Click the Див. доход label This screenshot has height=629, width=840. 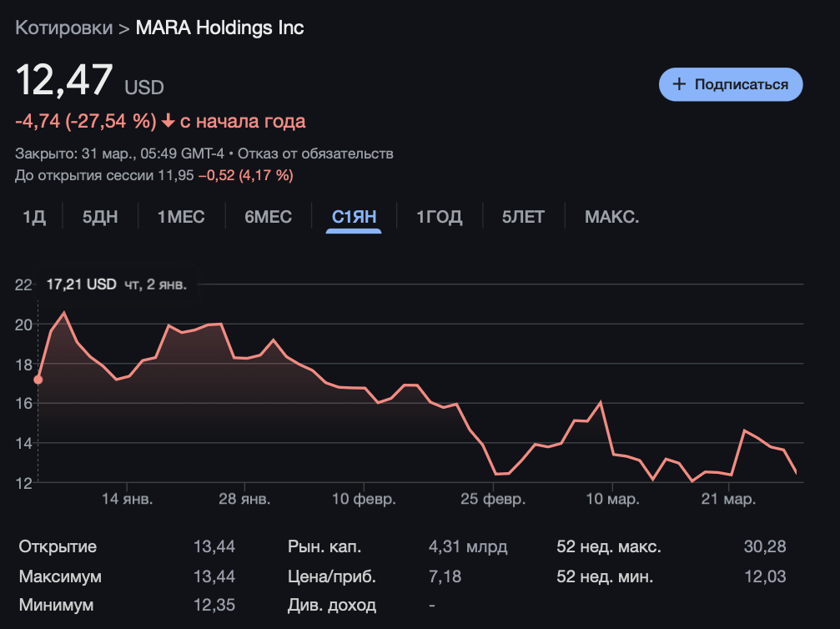[332, 605]
